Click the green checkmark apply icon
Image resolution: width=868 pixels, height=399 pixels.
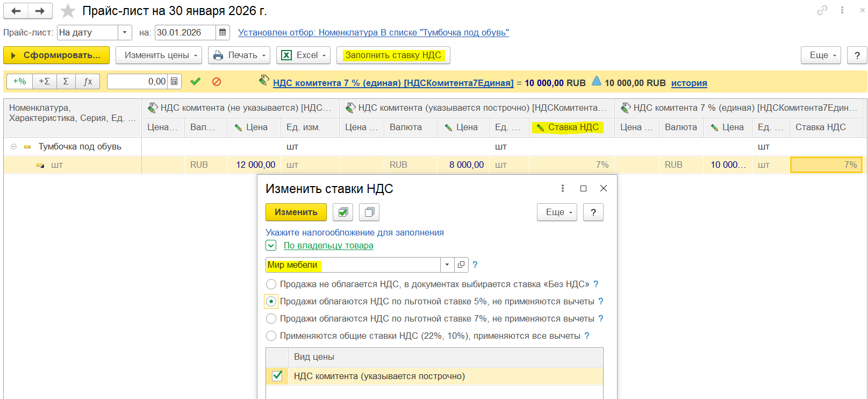[195, 82]
